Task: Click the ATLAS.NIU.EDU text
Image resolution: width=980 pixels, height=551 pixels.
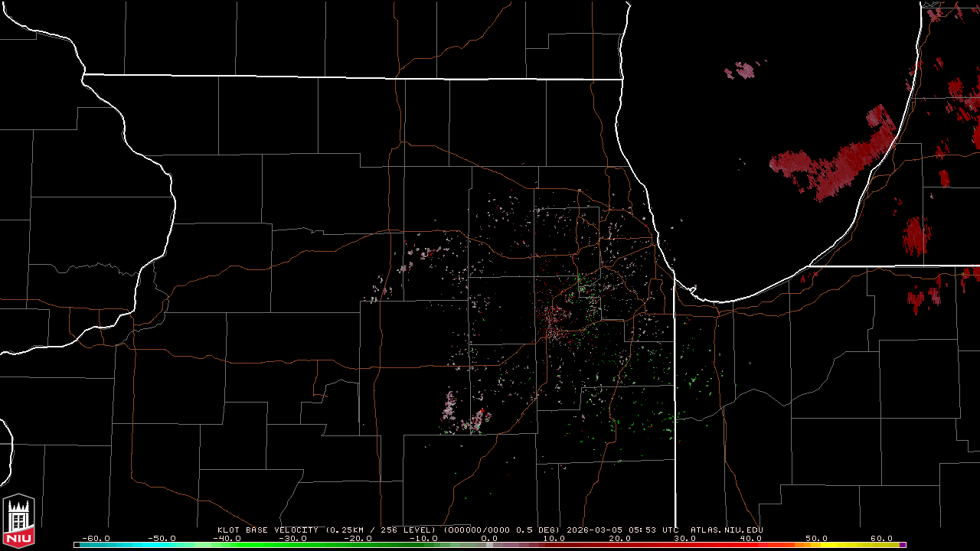Action: [727, 530]
